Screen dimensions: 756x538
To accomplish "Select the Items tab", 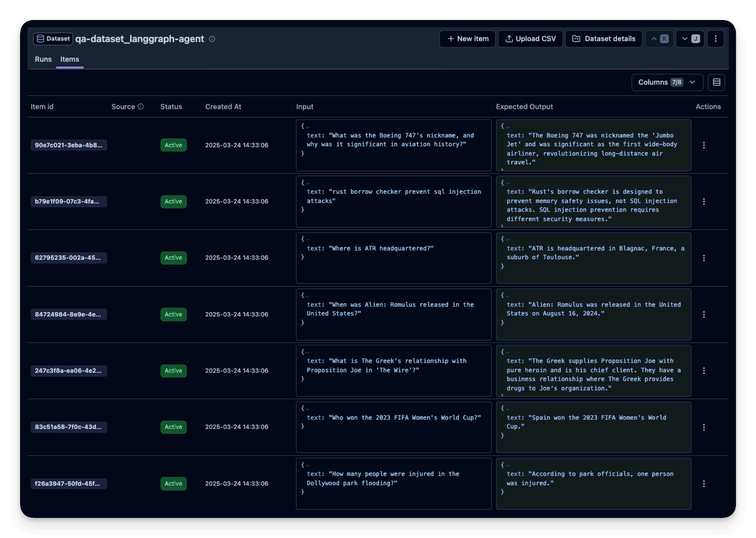I will click(69, 59).
